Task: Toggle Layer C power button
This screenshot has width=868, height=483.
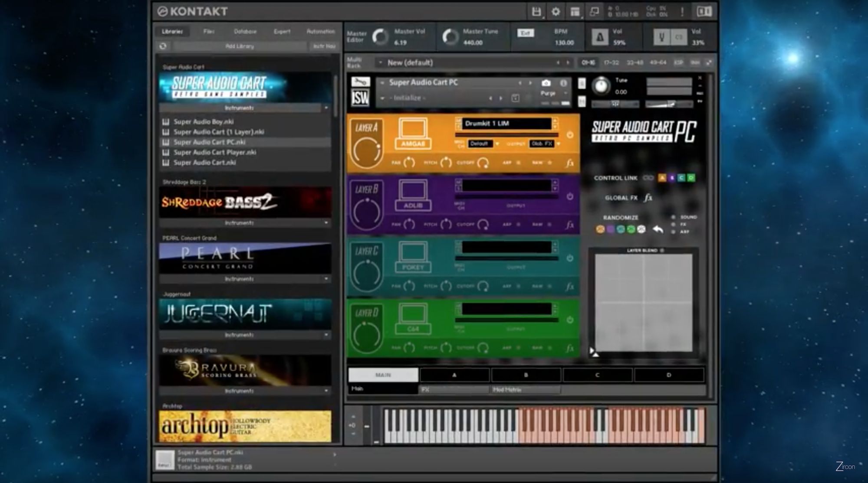Action: (x=570, y=258)
